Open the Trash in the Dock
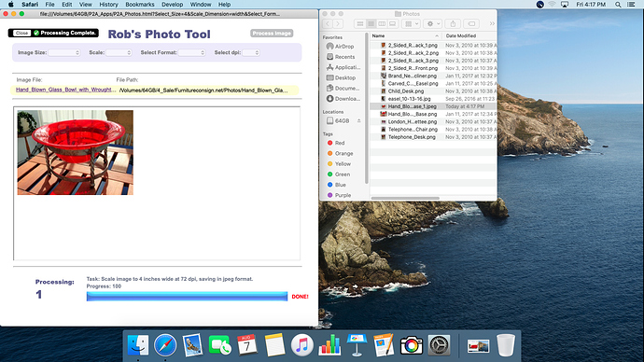Screen dimensions: 644x362 [x=505, y=345]
